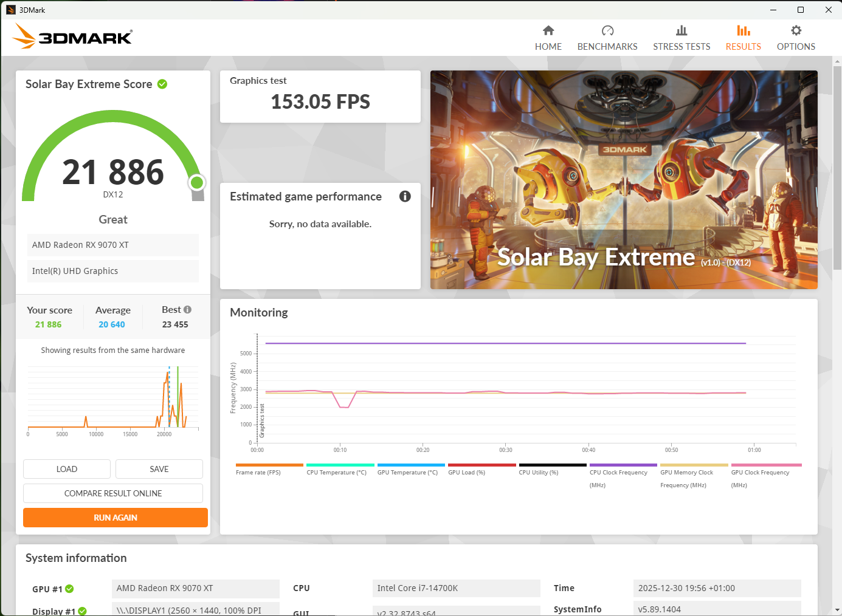
Task: Click the GPU Memory Clock legend color bar
Action: point(694,465)
